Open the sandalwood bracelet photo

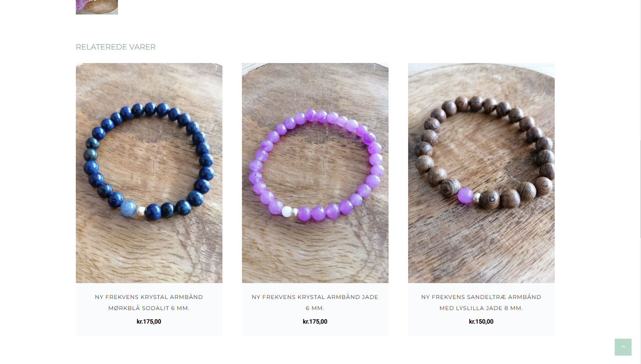481,173
